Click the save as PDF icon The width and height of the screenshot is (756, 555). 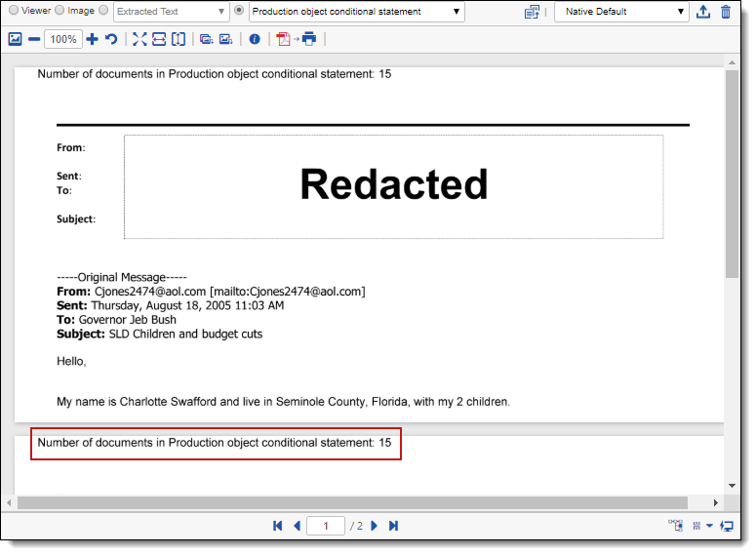tap(283, 39)
